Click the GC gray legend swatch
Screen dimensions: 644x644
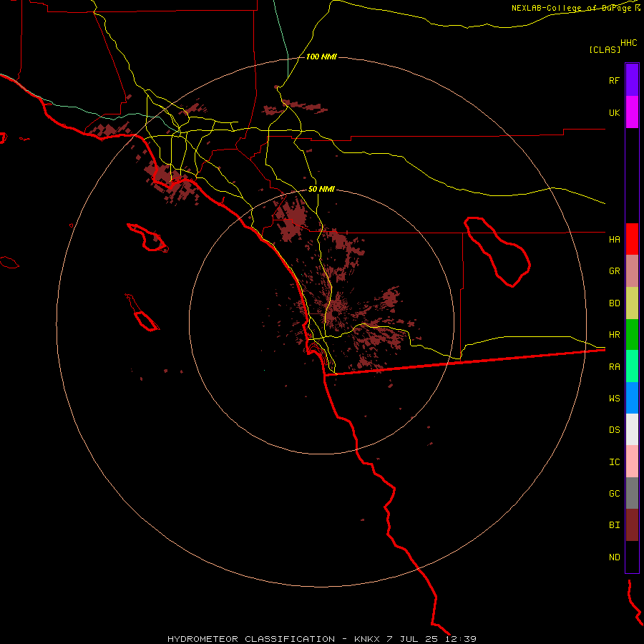point(632,493)
